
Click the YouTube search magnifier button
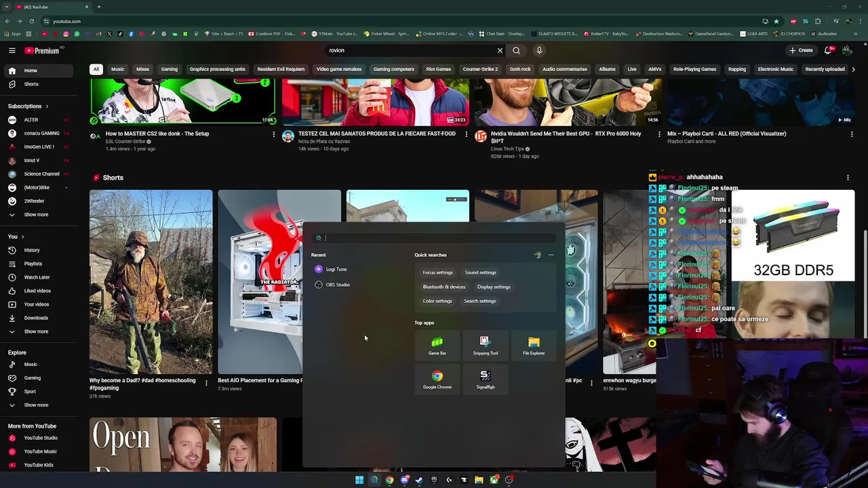tap(516, 50)
